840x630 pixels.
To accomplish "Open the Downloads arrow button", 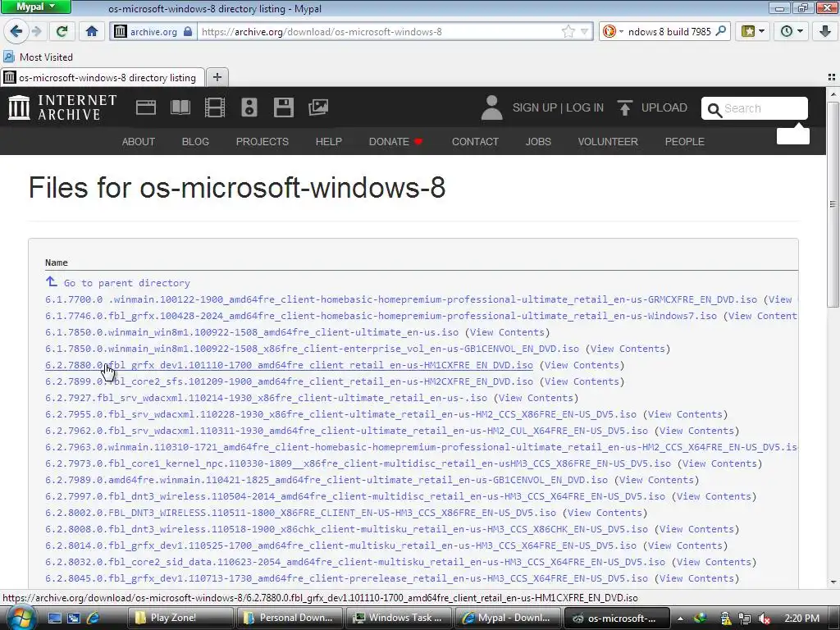I will pos(825,31).
